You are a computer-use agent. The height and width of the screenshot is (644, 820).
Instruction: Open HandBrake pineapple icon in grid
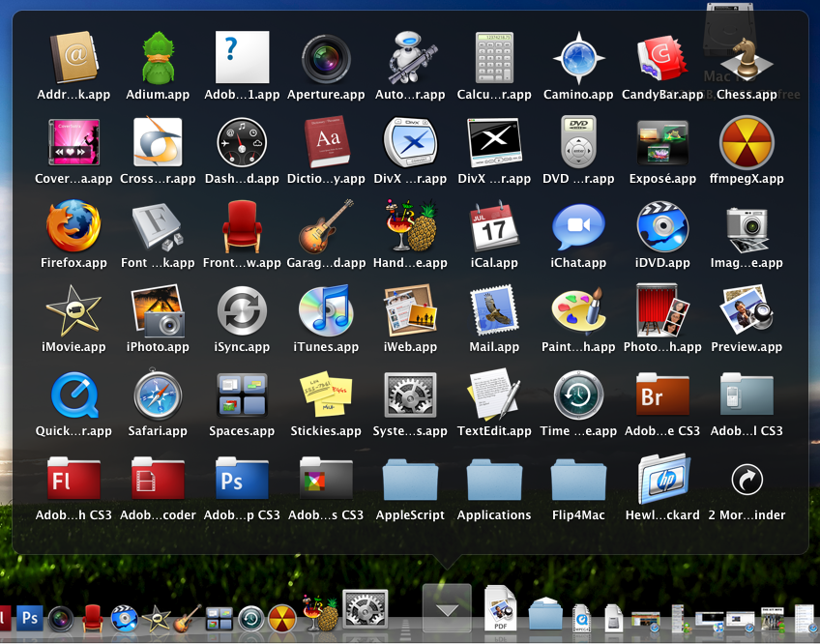[x=410, y=226]
